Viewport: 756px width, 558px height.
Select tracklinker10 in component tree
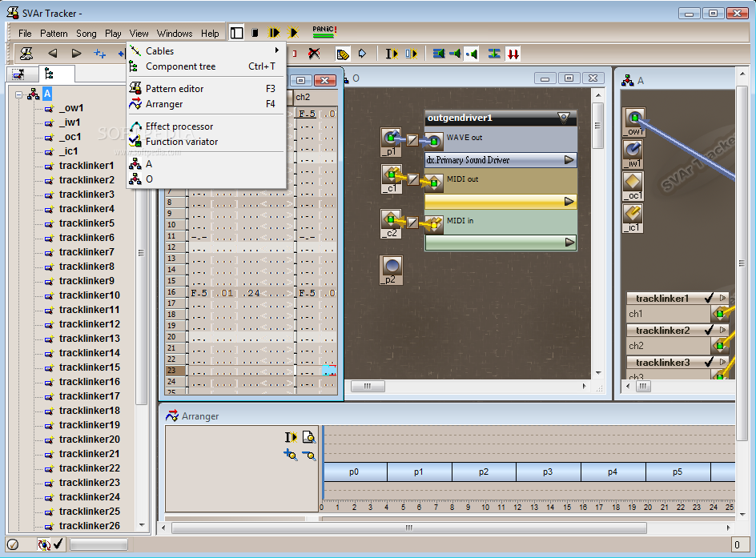click(x=89, y=295)
